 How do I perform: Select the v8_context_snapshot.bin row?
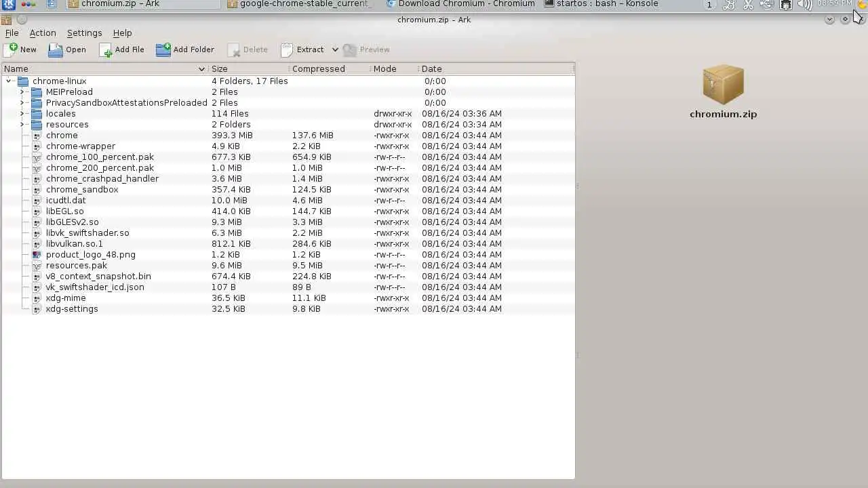288,277
